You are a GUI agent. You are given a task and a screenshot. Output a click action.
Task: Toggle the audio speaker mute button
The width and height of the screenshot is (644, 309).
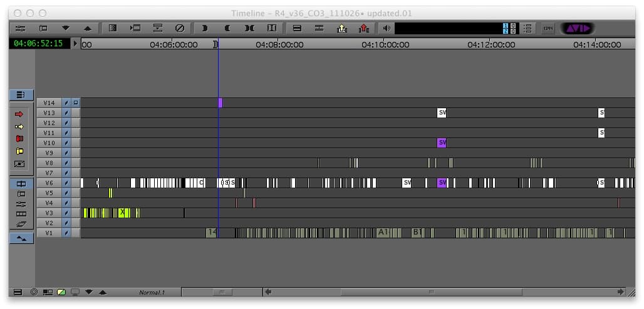point(387,28)
